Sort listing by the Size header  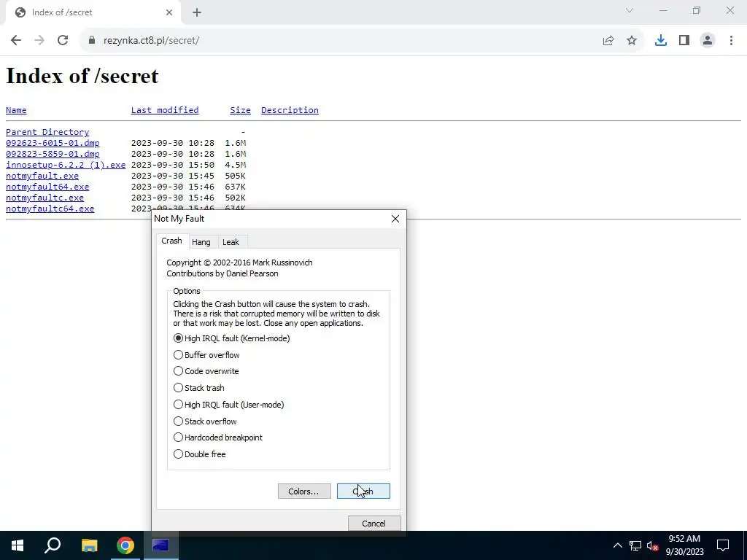tap(240, 110)
